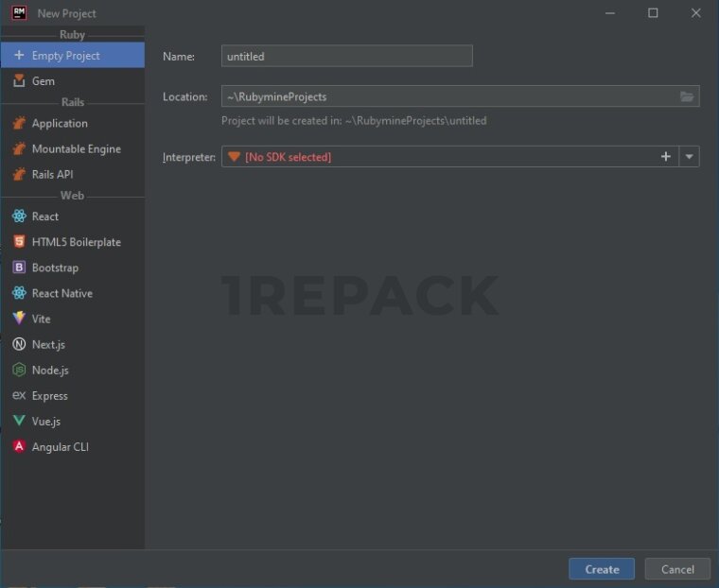Screen dimensions: 719x588
Task: Choose the Rails Application icon
Action: 19,124
